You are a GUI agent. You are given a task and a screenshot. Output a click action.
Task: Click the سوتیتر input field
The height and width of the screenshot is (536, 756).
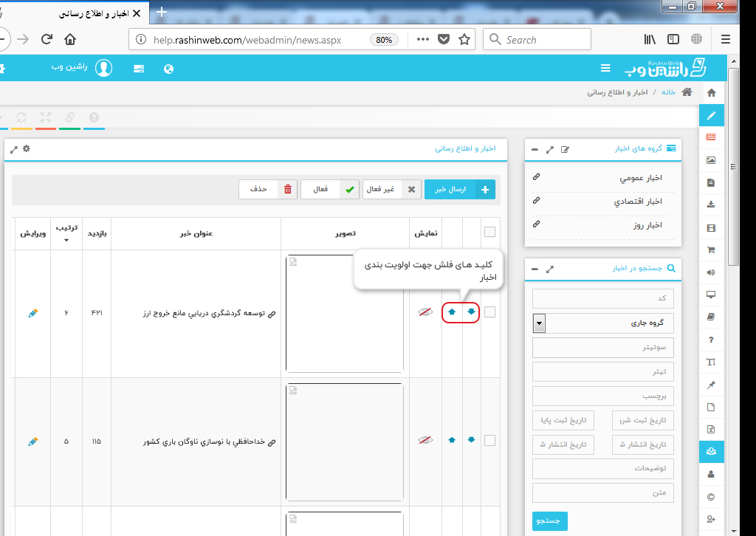coord(604,348)
